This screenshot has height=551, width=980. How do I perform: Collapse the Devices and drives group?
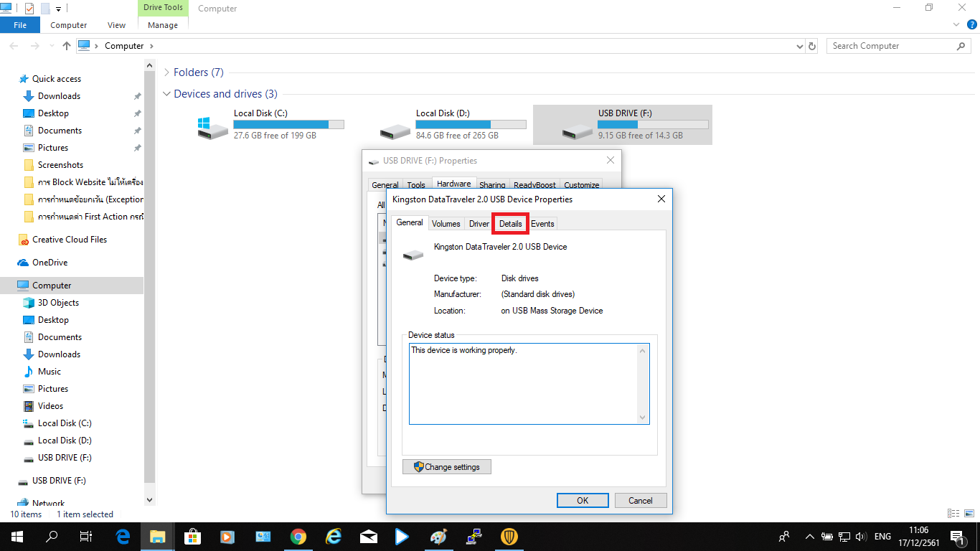pos(167,94)
